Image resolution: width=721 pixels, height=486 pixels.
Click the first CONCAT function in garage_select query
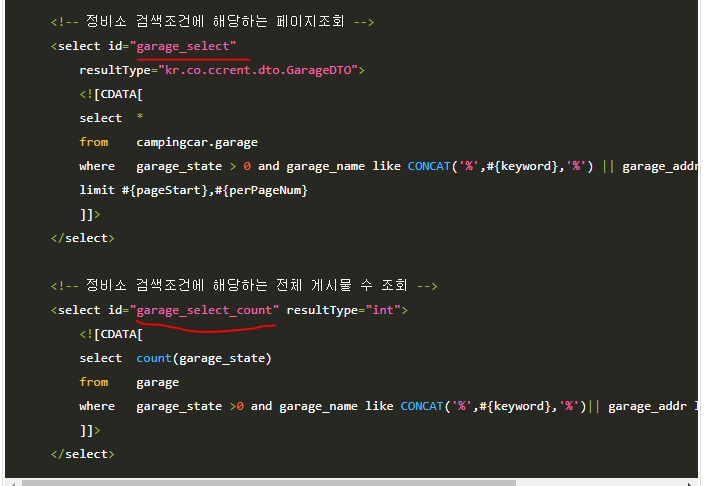tap(429, 166)
